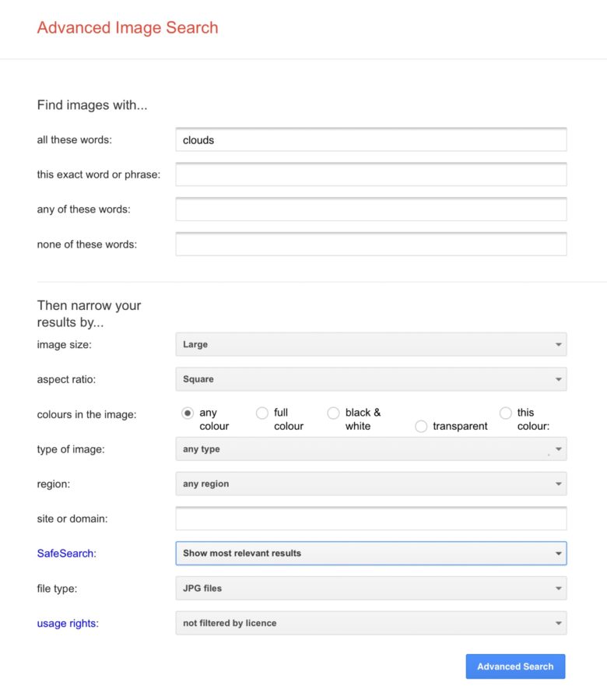The image size is (607, 700).
Task: Select the 'this colour' picker option
Action: (505, 413)
